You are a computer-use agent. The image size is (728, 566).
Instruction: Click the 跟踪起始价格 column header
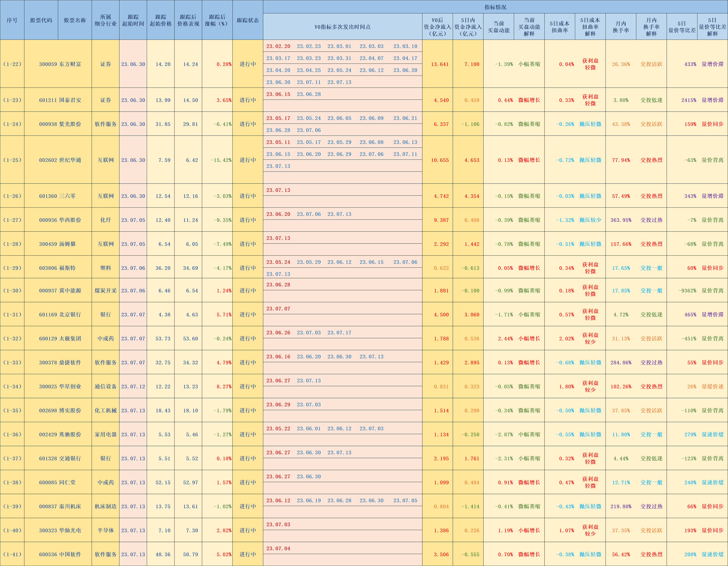click(x=161, y=20)
